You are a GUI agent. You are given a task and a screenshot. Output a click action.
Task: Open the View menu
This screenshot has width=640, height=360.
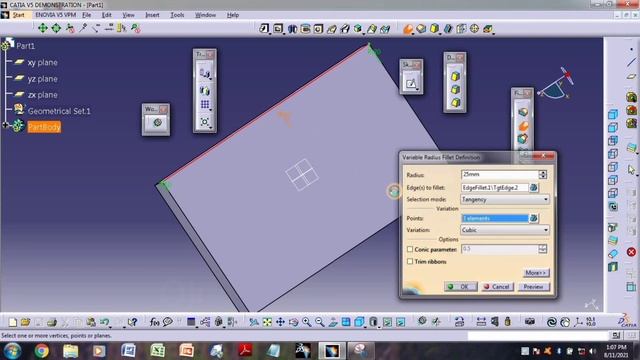tap(128, 15)
